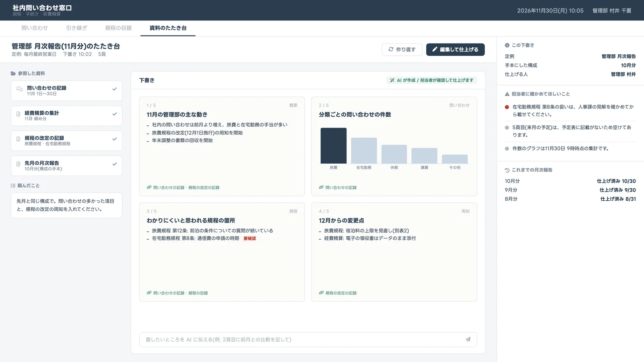Click the 件数のグラフは11月30日 note
This screenshot has width=644, height=362.
pos(570,149)
